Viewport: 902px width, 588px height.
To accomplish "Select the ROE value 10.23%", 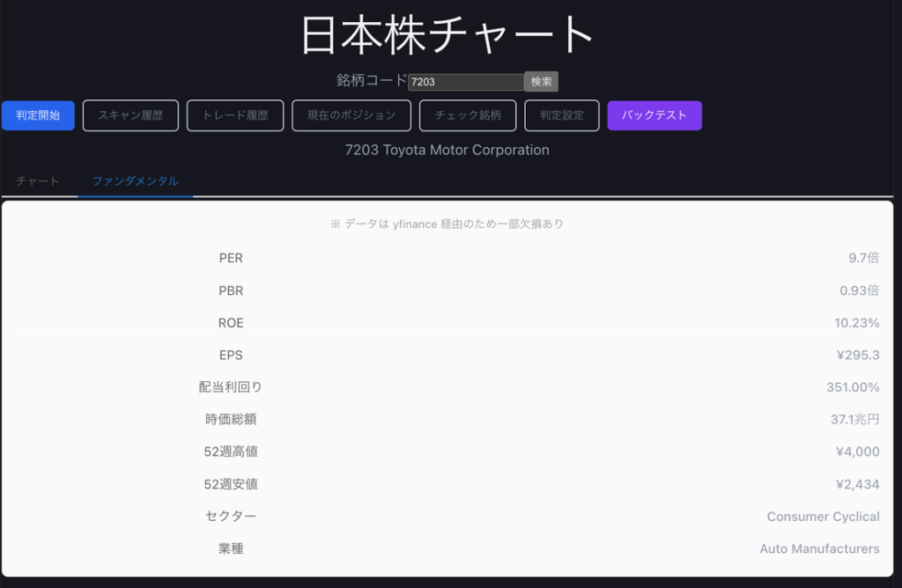I will [856, 323].
